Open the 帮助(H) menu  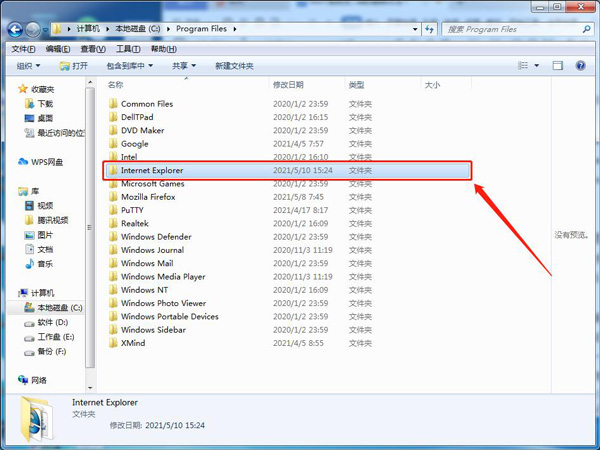[163, 49]
